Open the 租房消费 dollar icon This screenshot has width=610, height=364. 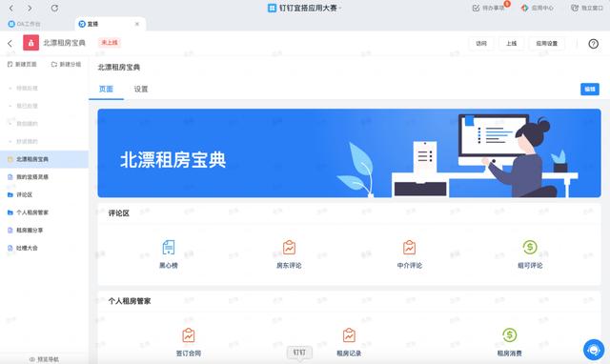click(510, 334)
